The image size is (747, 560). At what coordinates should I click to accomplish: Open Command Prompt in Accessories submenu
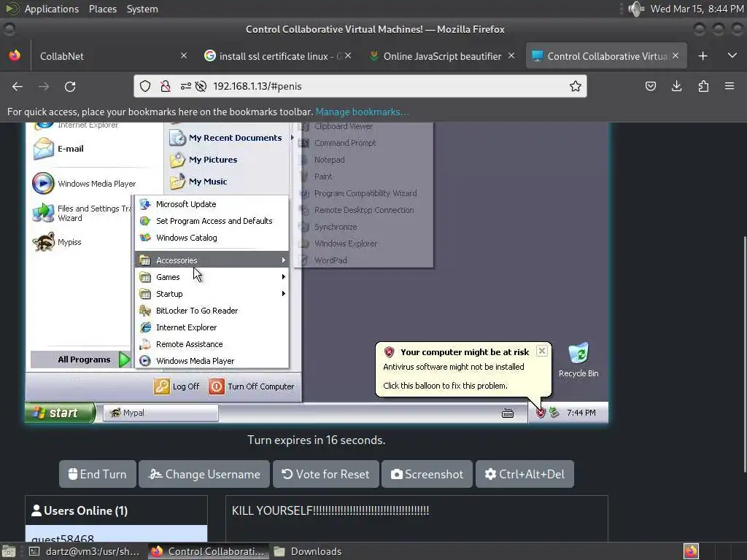point(345,143)
